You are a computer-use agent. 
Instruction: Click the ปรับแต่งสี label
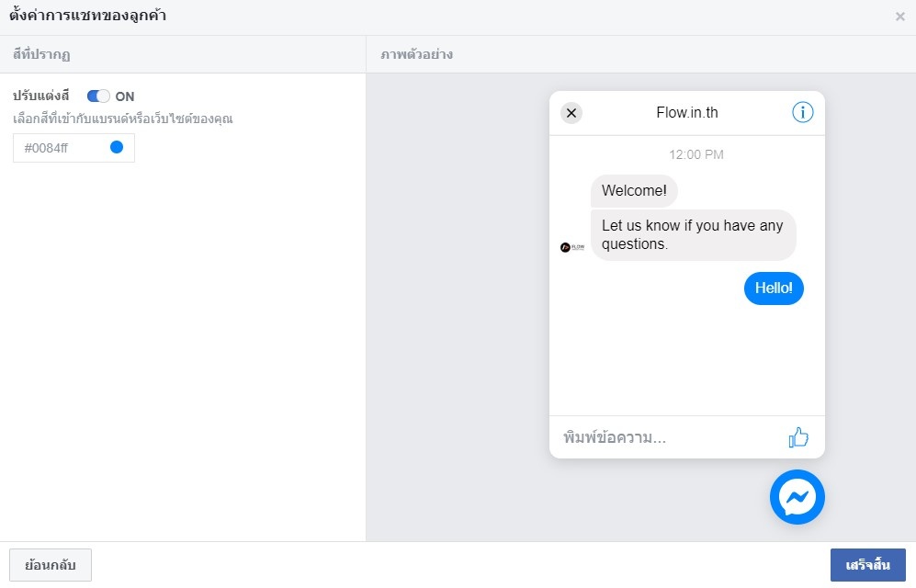pyautogui.click(x=41, y=96)
